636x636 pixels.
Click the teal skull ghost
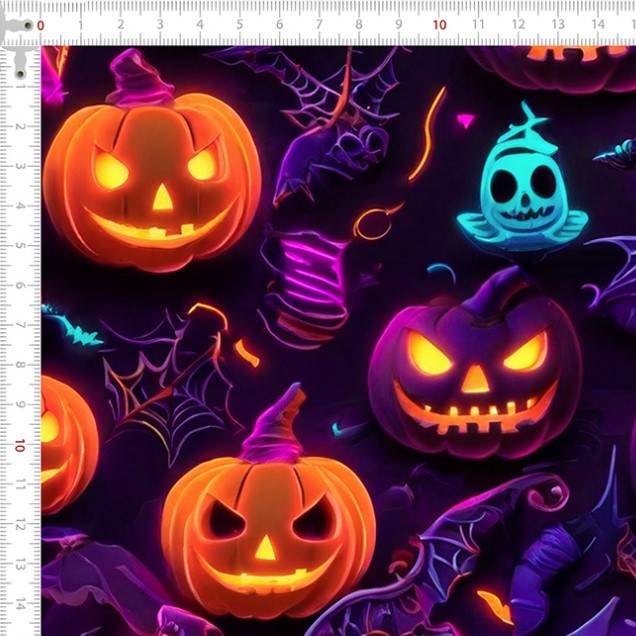point(522,177)
